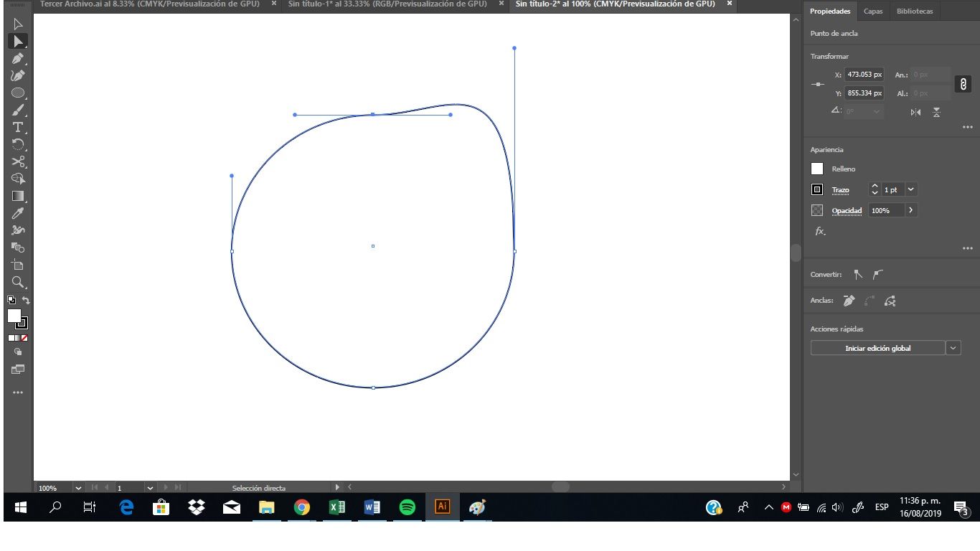Select the Scissors tool
The image size is (980, 551).
pos(18,162)
